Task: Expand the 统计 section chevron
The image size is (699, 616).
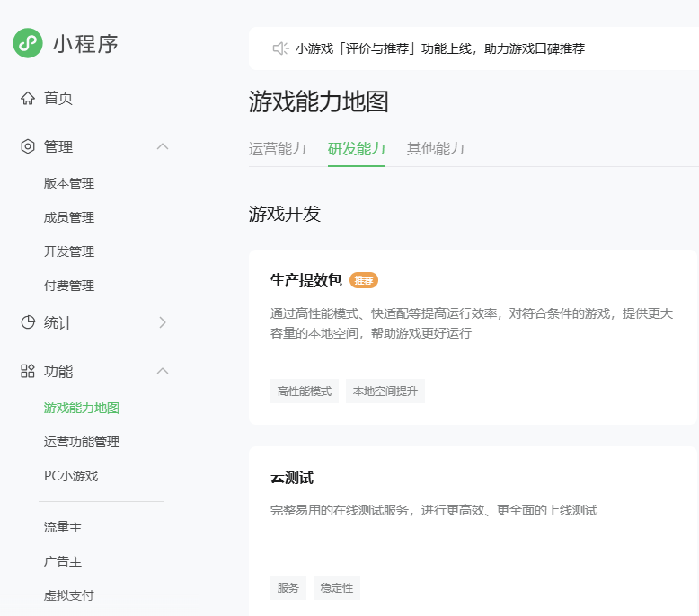Action: coord(163,322)
